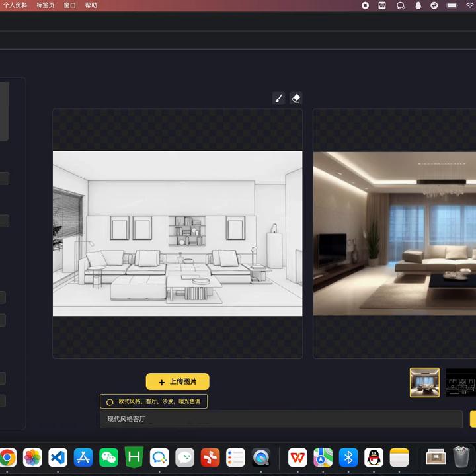
Task: Click the Wi-Fi status icon in menu bar
Action: 469,5
